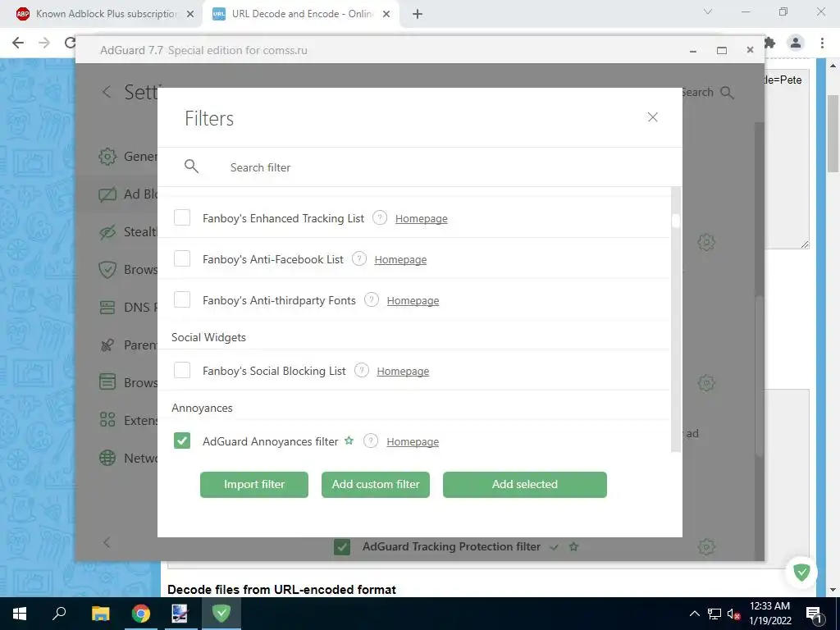
Task: Open a new Chrome tab
Action: pos(418,14)
